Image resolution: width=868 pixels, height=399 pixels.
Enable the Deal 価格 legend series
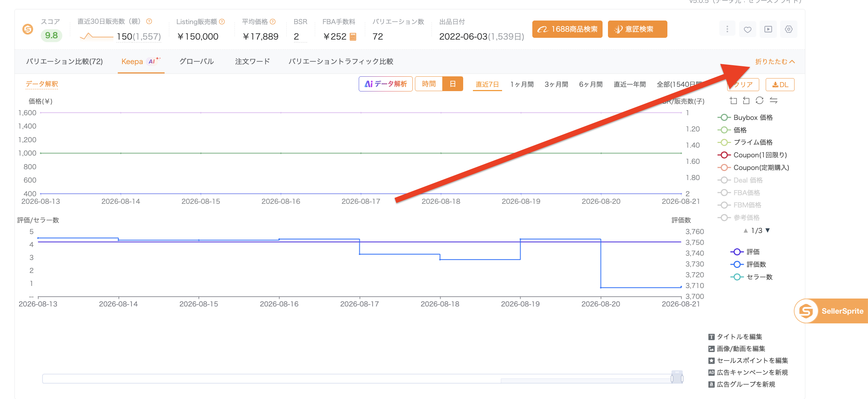(740, 180)
